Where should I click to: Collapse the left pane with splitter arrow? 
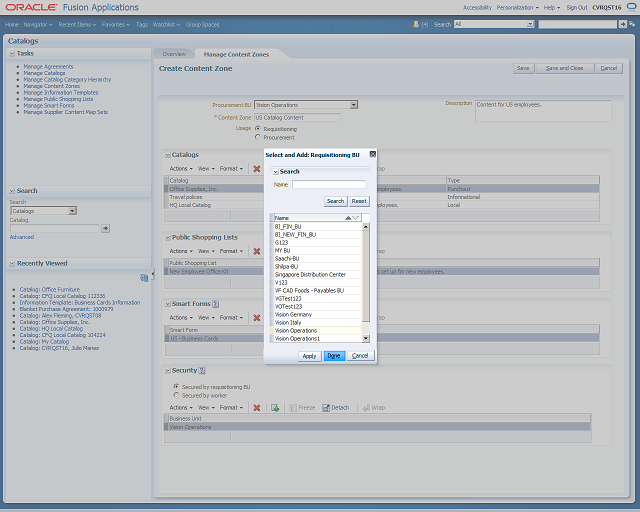153,275
